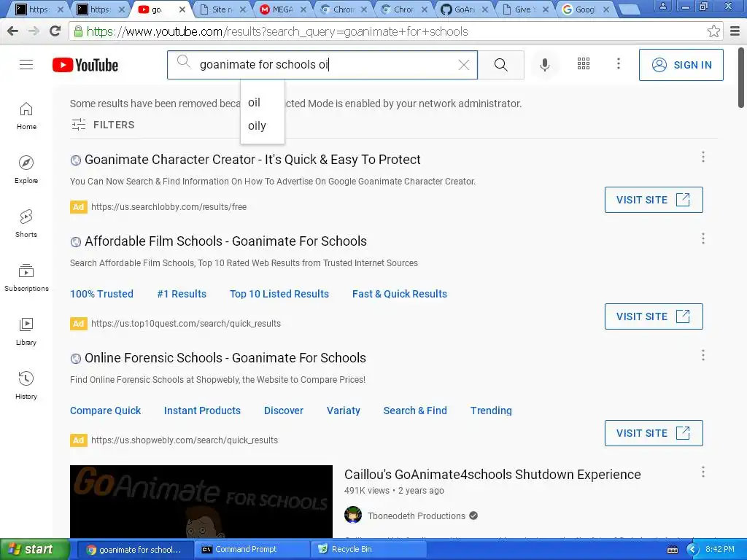Open options for the Caillou's GoAnimate4schools video
The width and height of the screenshot is (747, 560).
703,472
